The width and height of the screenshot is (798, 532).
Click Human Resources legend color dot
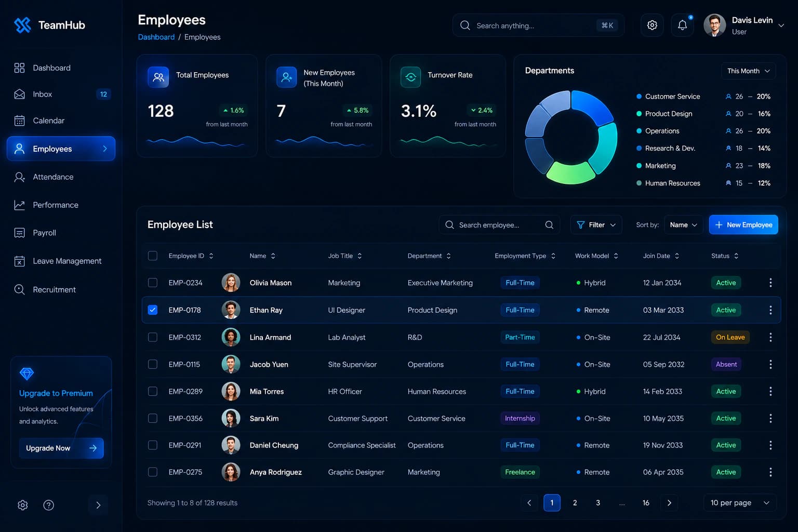[639, 183]
